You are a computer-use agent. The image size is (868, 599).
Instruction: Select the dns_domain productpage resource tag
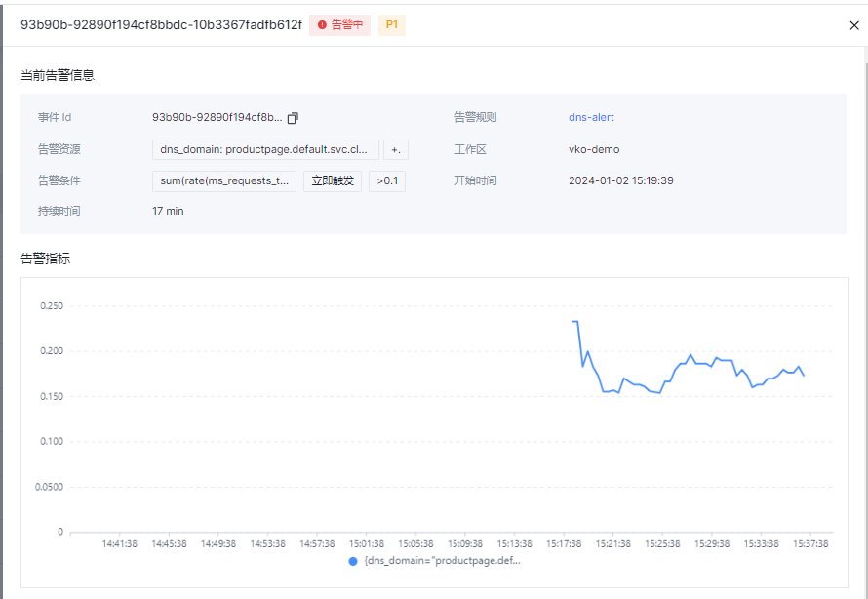click(264, 150)
